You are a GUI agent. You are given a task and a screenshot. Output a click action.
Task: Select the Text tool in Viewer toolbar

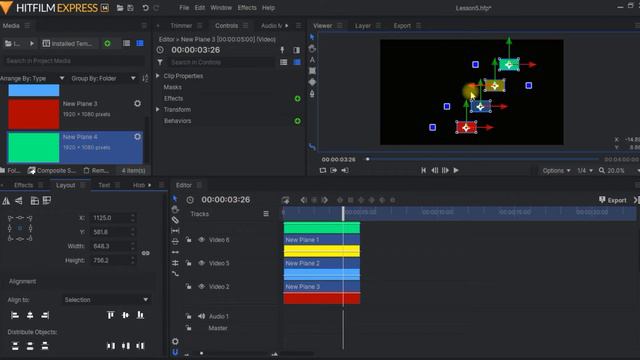[x=312, y=60]
